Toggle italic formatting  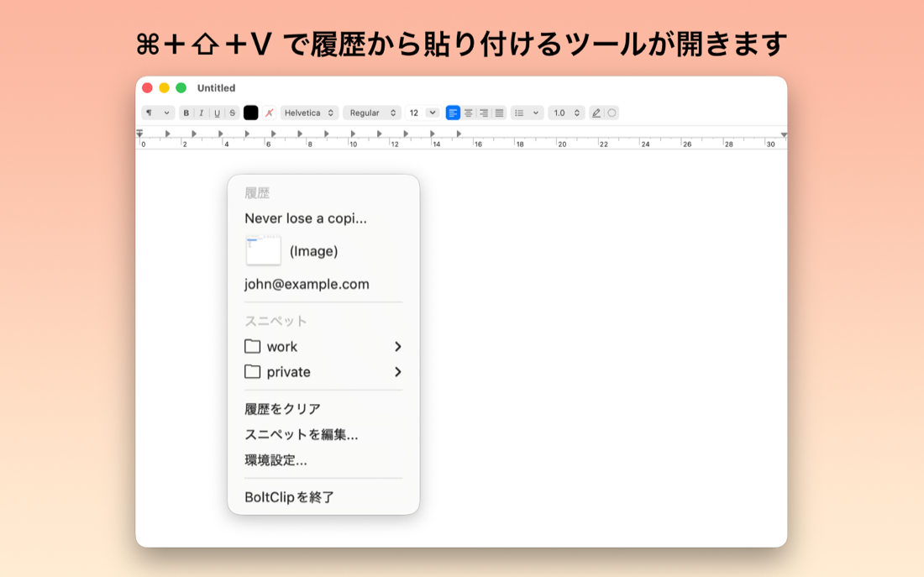pos(202,113)
